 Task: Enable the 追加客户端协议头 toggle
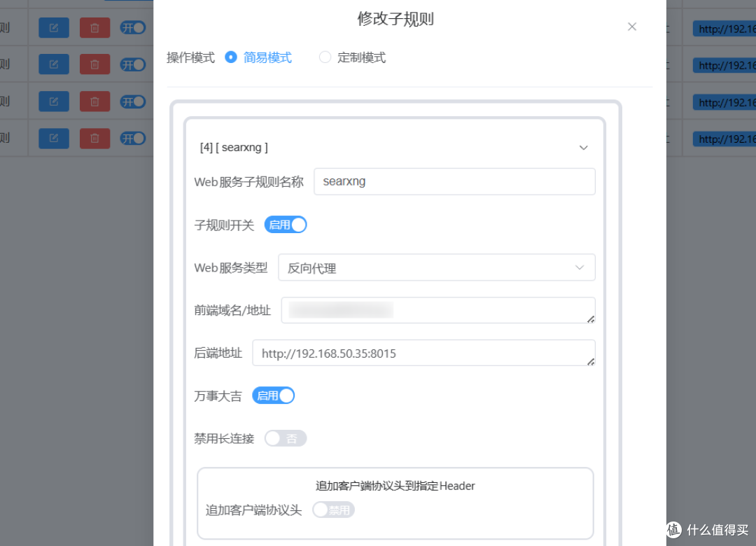click(x=333, y=510)
